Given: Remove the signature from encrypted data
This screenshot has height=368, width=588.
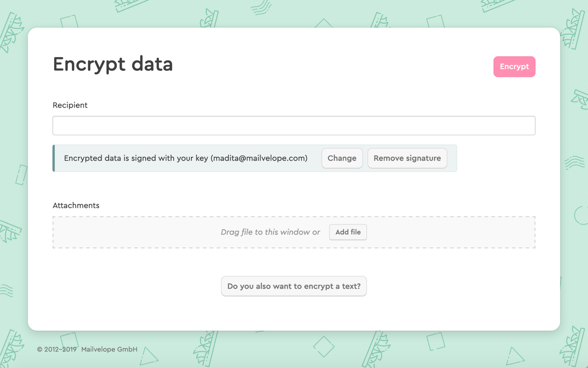Looking at the screenshot, I should click(x=407, y=158).
